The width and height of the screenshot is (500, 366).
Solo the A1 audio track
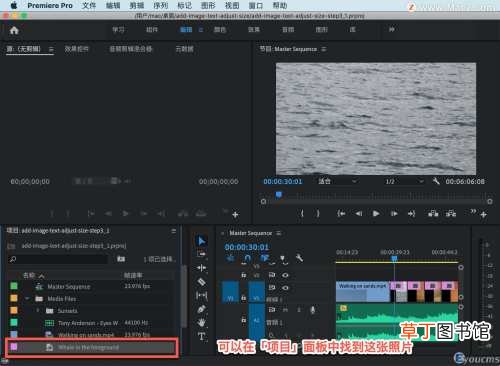299,310
